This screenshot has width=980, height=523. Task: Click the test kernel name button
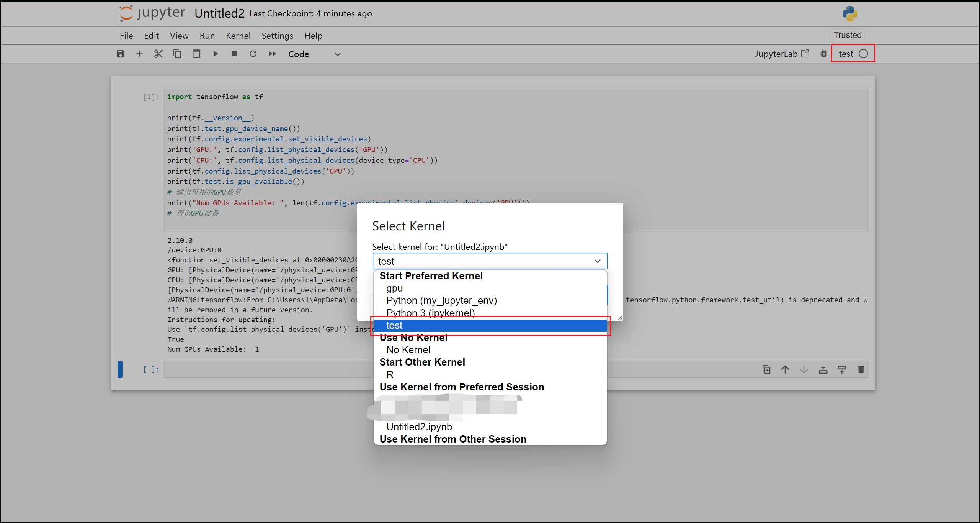[x=846, y=54]
